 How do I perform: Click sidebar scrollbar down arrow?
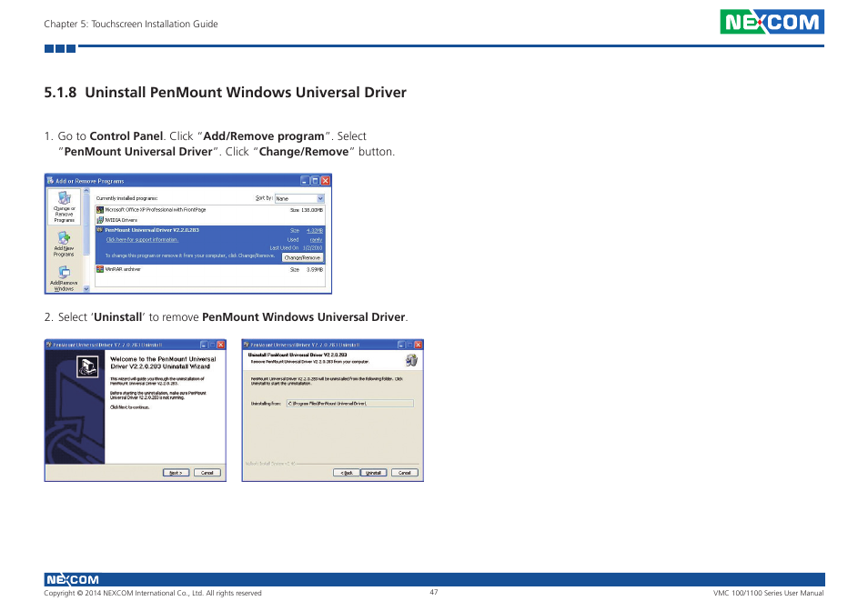pyautogui.click(x=86, y=288)
